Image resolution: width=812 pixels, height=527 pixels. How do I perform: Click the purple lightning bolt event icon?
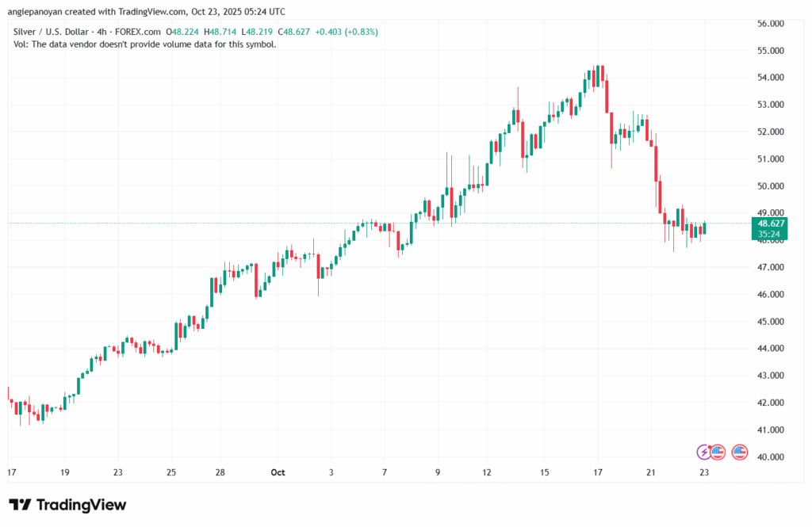click(704, 452)
